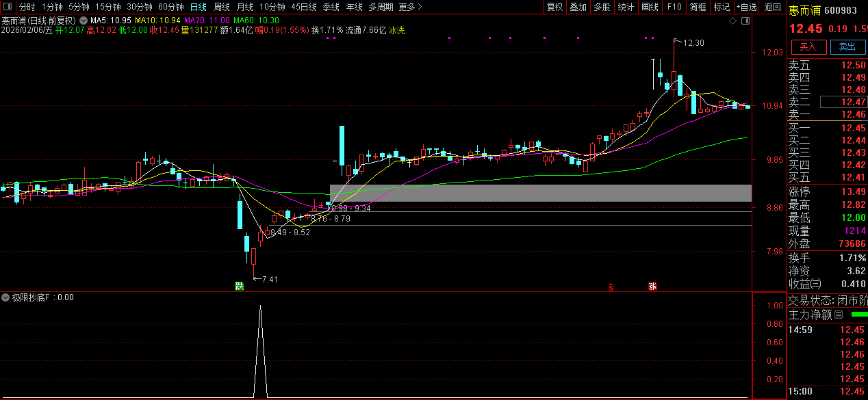Activate the 画线 drawing tool
Viewport: 868px width, 400px height.
pyautogui.click(x=650, y=7)
